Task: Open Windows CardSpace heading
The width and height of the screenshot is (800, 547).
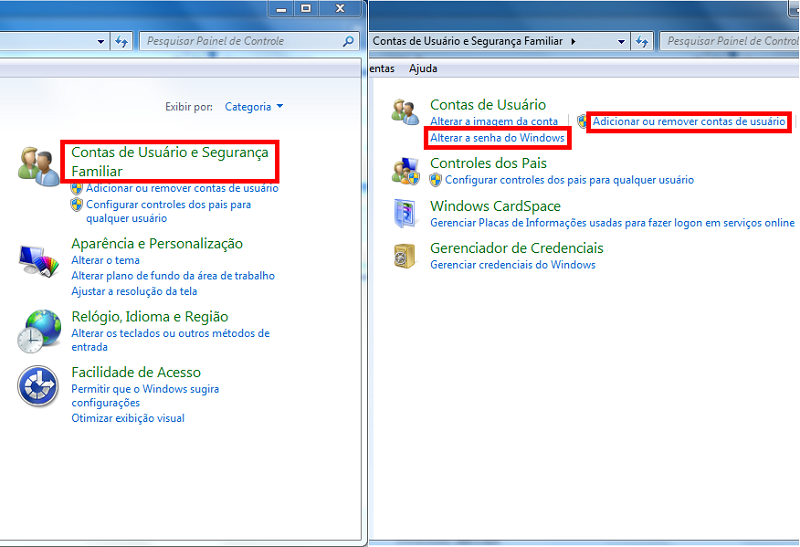Action: [x=495, y=206]
